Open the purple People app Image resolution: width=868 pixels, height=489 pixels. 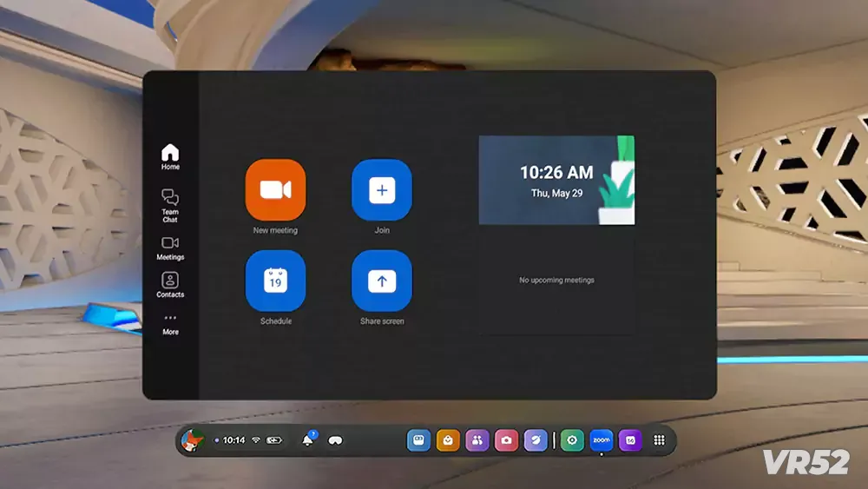[477, 440]
